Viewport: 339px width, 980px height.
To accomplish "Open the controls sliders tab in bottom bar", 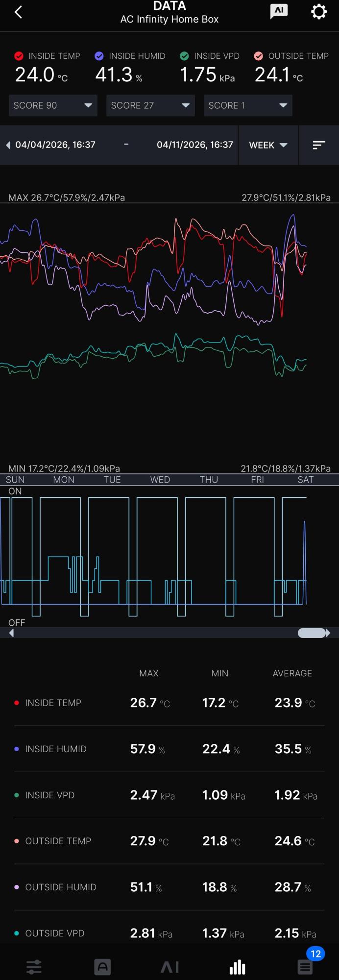I will [x=34, y=967].
